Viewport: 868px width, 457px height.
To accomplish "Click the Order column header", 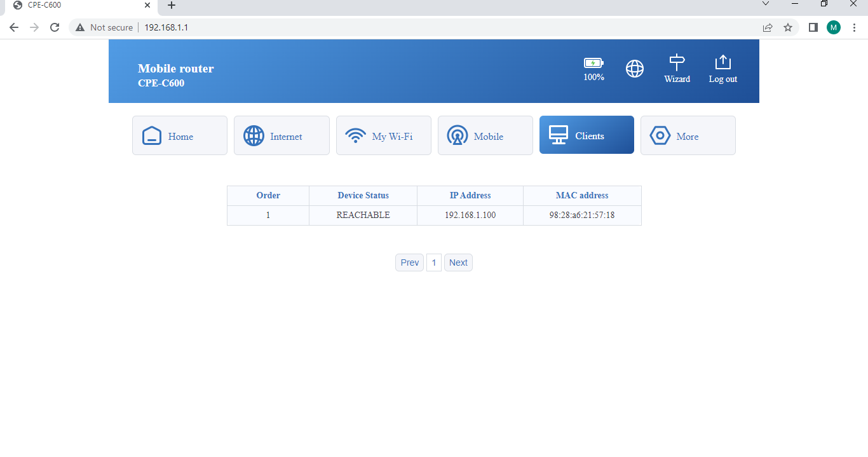I will coord(268,196).
